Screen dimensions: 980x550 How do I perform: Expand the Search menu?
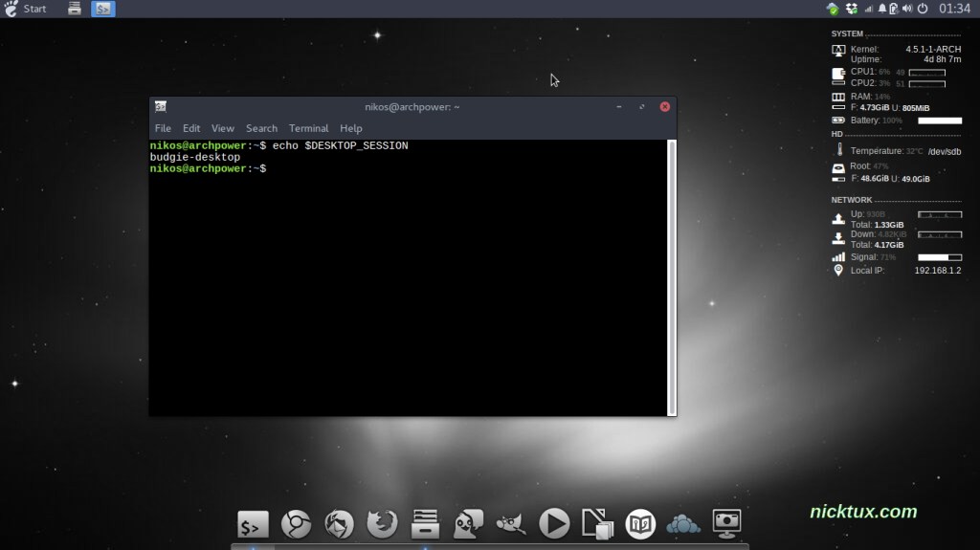point(261,128)
